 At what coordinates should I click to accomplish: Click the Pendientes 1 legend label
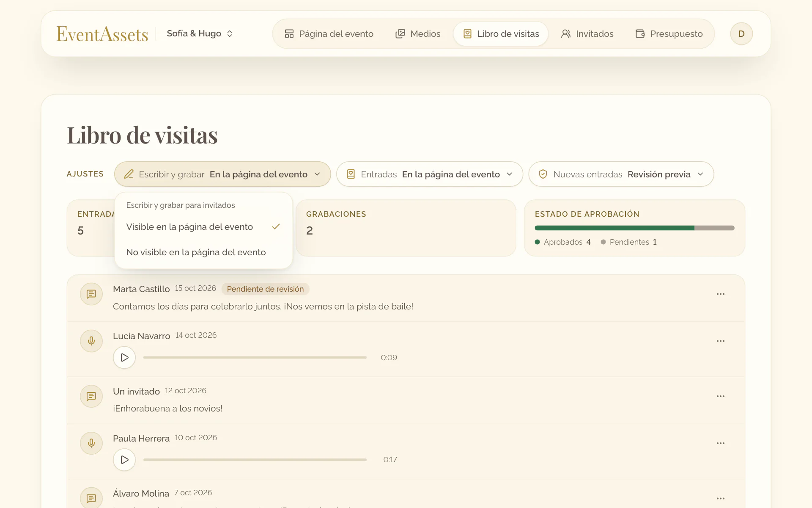pyautogui.click(x=629, y=242)
